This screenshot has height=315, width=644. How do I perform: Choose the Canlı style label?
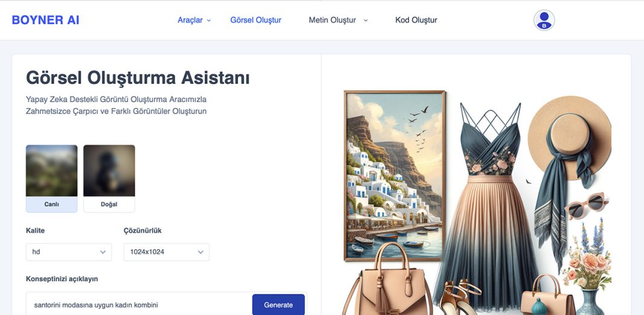click(51, 204)
